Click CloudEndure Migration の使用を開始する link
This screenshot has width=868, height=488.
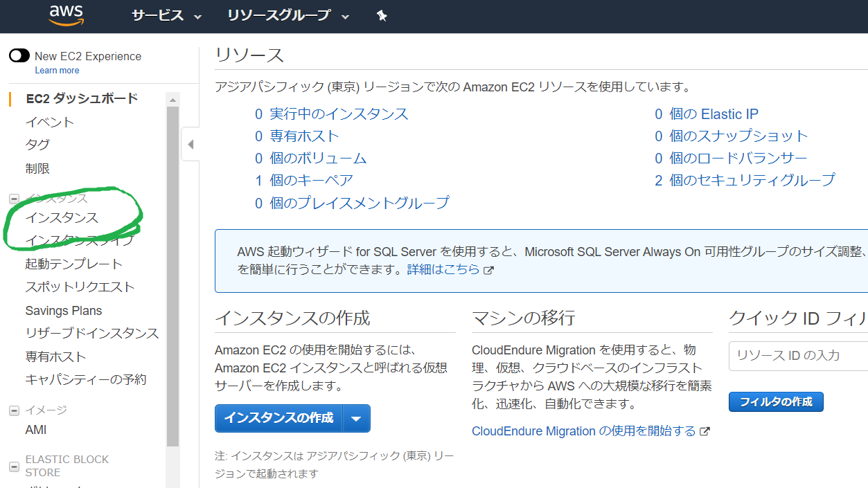click(583, 431)
